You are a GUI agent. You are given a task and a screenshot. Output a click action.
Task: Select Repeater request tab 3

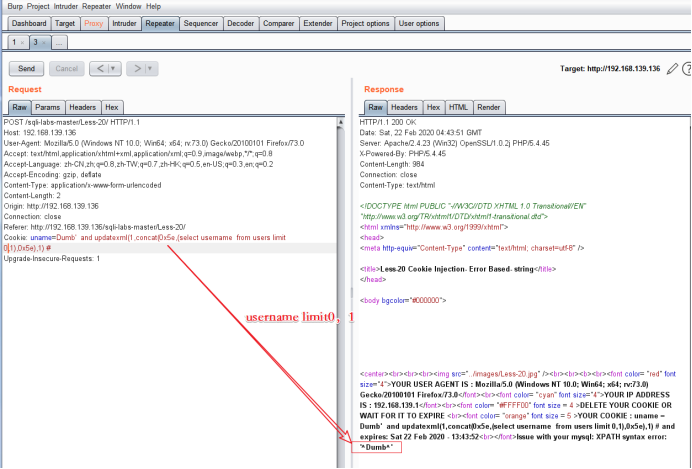point(36,42)
